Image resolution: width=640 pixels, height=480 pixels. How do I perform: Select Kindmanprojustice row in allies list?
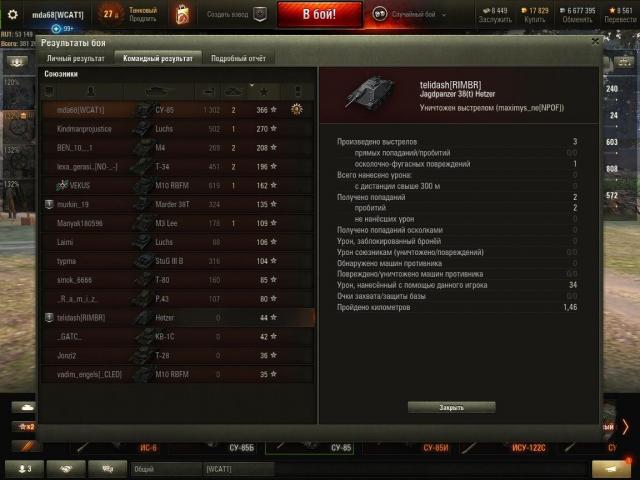tap(178, 129)
